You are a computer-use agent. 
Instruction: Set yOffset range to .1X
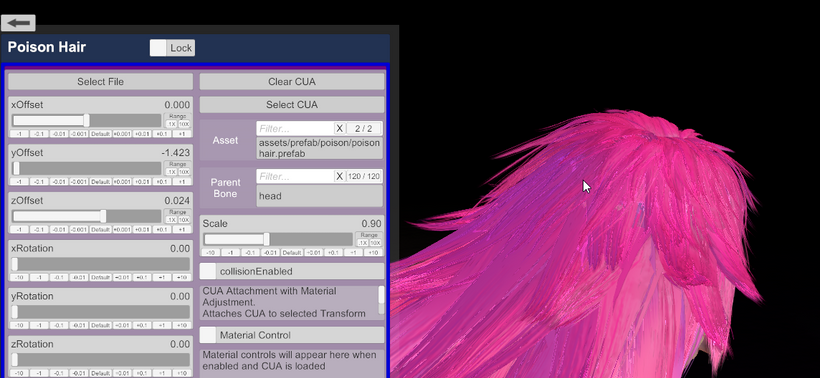tap(172, 172)
